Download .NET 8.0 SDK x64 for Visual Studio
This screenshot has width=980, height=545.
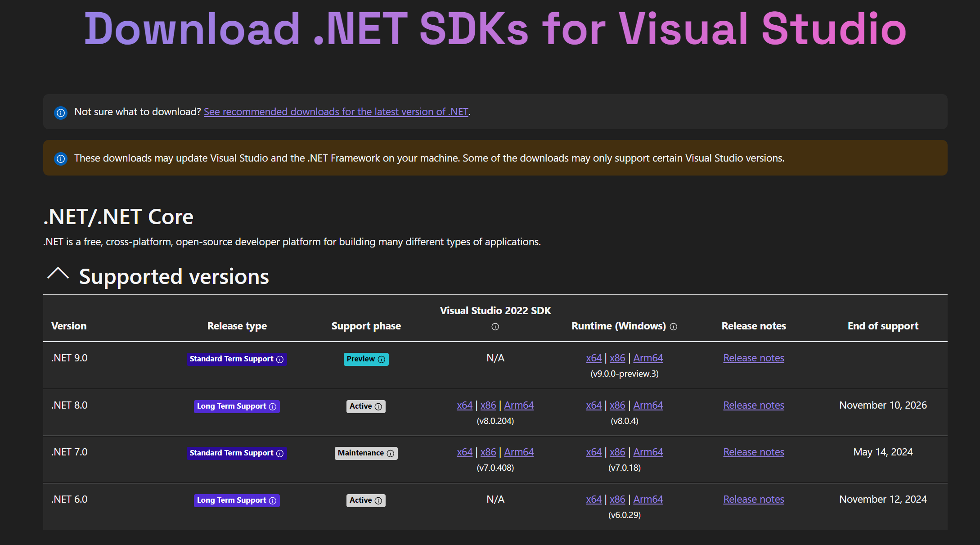pyautogui.click(x=465, y=405)
